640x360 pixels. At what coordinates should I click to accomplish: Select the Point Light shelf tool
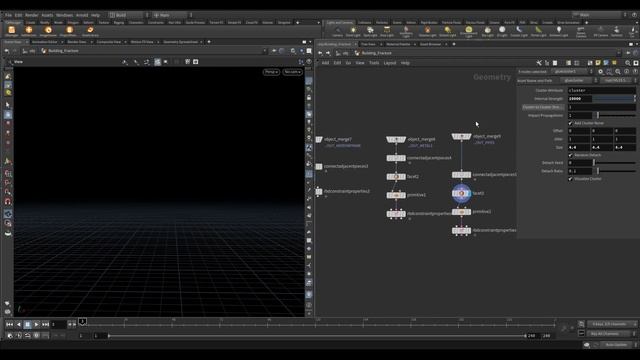353,31
